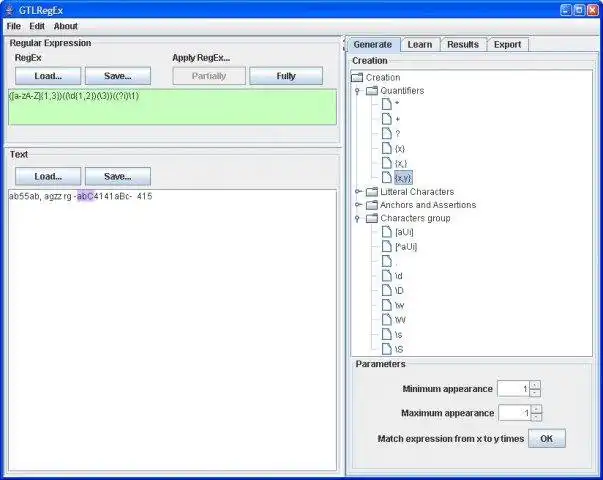
Task: Select the \w word class icon
Action: (386, 305)
